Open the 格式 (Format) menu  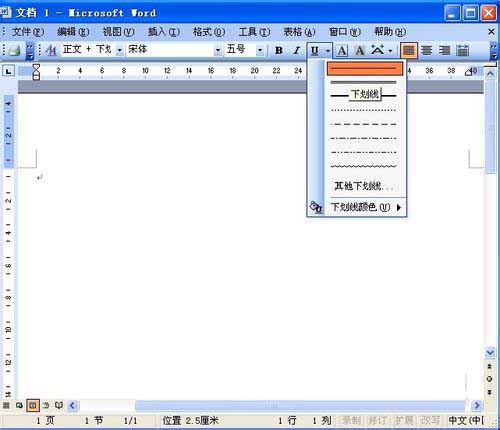pos(209,32)
